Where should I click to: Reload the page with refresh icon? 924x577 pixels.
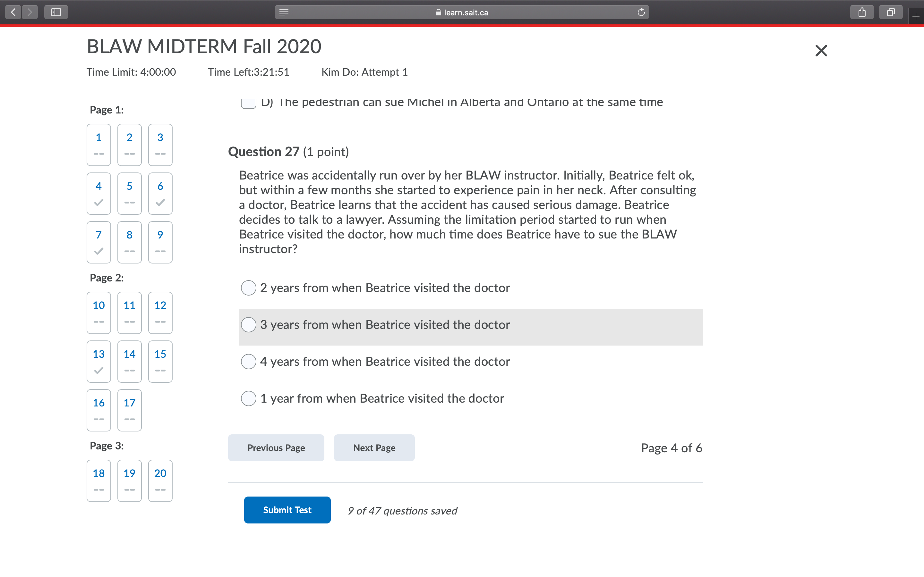[x=641, y=12]
